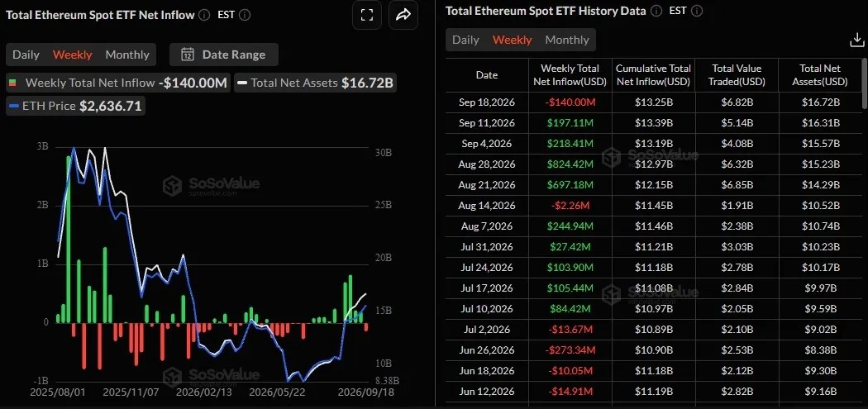Screen dimensions: 868x409
Task: Click the download history data icon
Action: click(856, 40)
